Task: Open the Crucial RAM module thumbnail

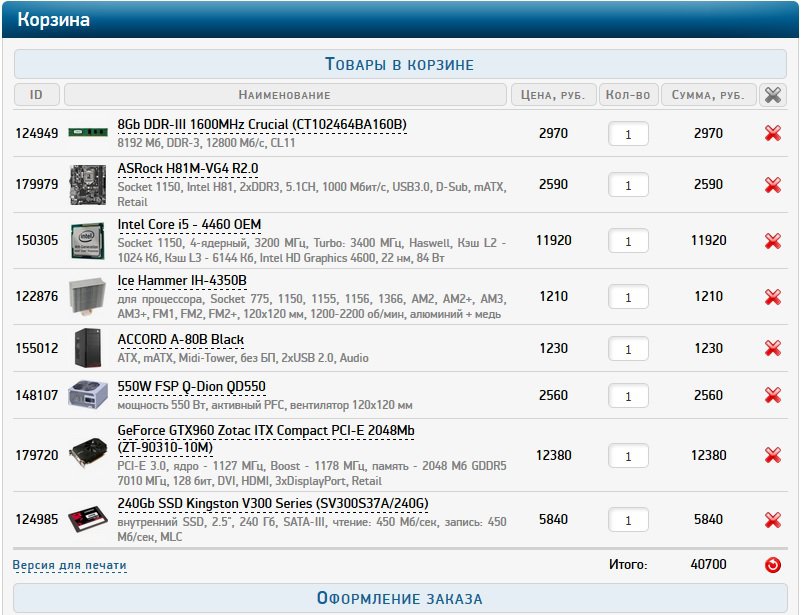Action: pyautogui.click(x=88, y=133)
